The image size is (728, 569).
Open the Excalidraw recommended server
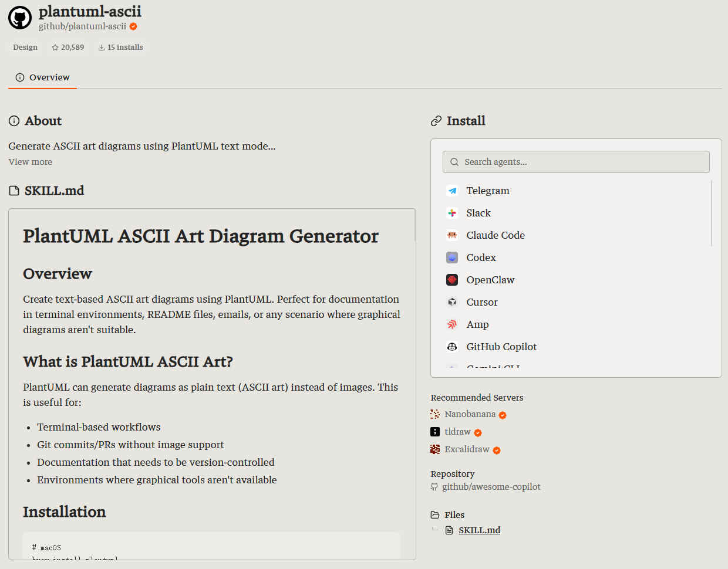(467, 449)
